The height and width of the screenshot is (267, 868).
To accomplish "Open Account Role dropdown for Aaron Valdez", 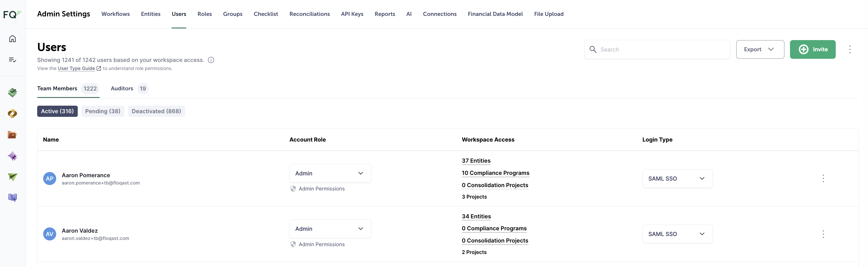I will tap(330, 228).
